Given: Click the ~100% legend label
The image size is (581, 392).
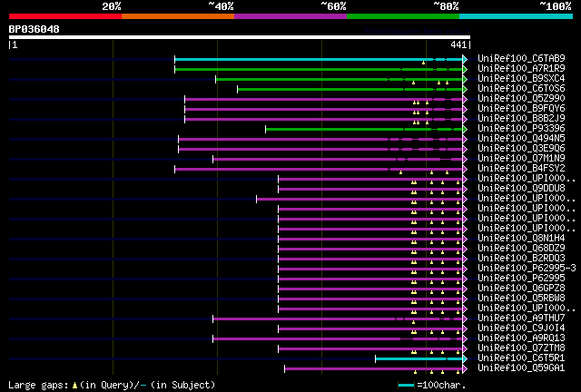Looking at the screenshot, I should (555, 6).
